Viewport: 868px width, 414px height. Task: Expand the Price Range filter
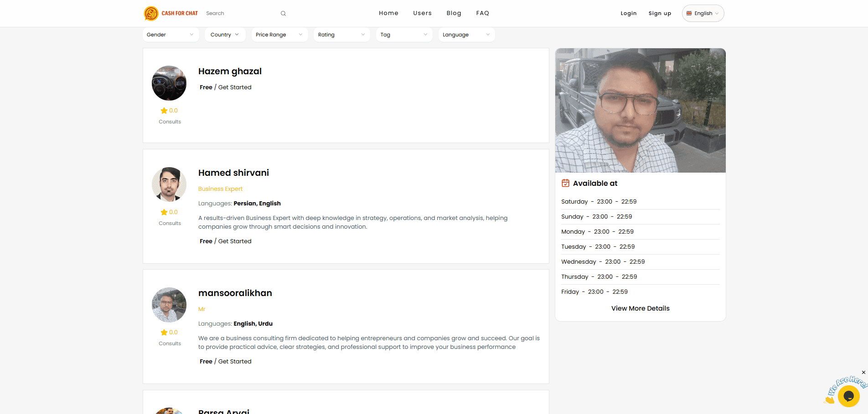coord(279,35)
